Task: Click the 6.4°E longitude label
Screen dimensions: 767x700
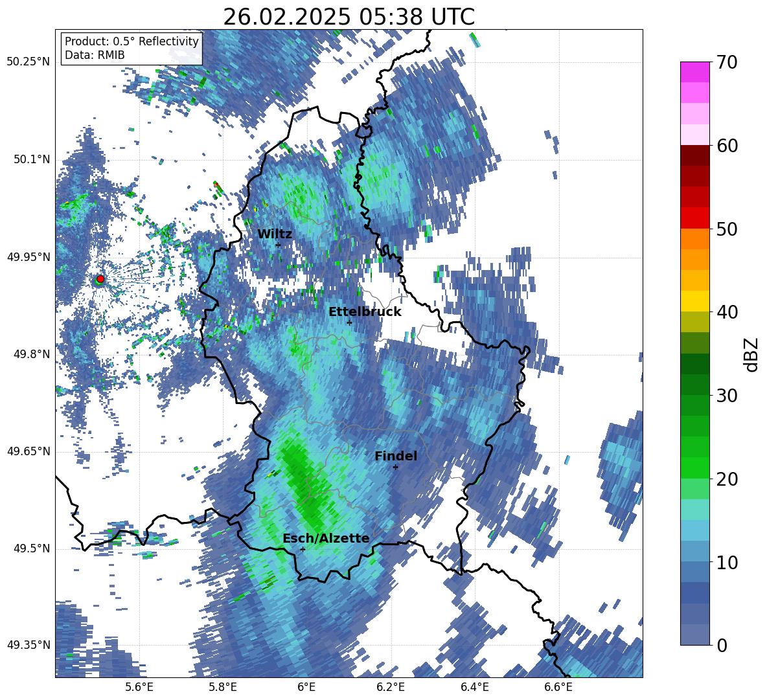Action: coord(475,688)
